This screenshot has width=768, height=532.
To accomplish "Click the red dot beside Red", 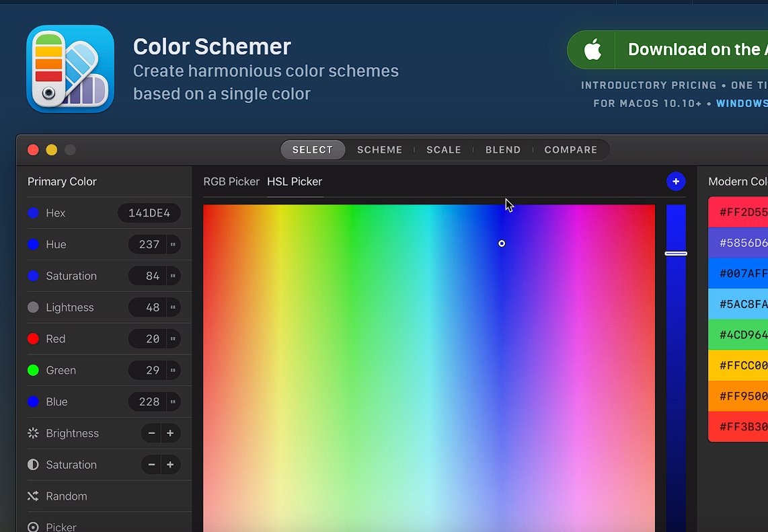I will 33,338.
